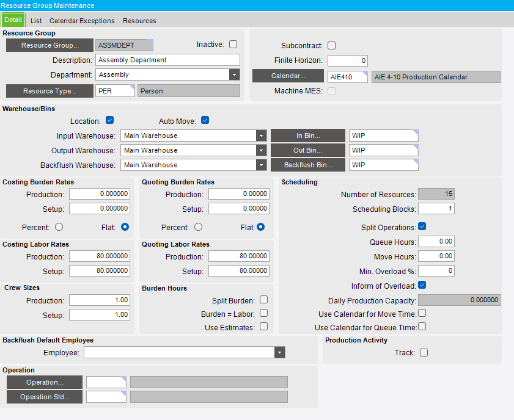Screen dimensions: 514x420
Task: Open the Resource Group lookup button
Action: [x=50, y=45]
